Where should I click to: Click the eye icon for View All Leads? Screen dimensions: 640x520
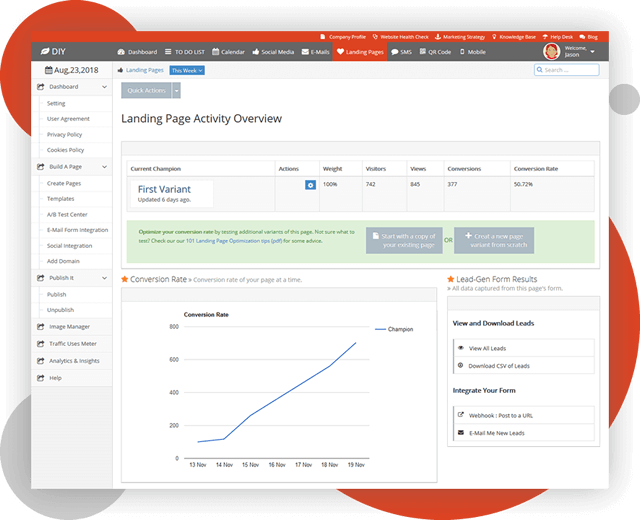click(x=459, y=348)
